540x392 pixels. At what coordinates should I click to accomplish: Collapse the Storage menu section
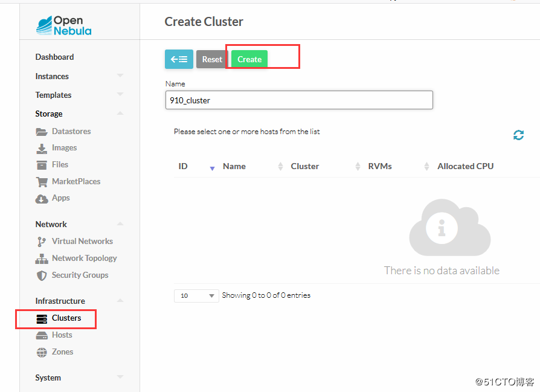click(x=120, y=114)
